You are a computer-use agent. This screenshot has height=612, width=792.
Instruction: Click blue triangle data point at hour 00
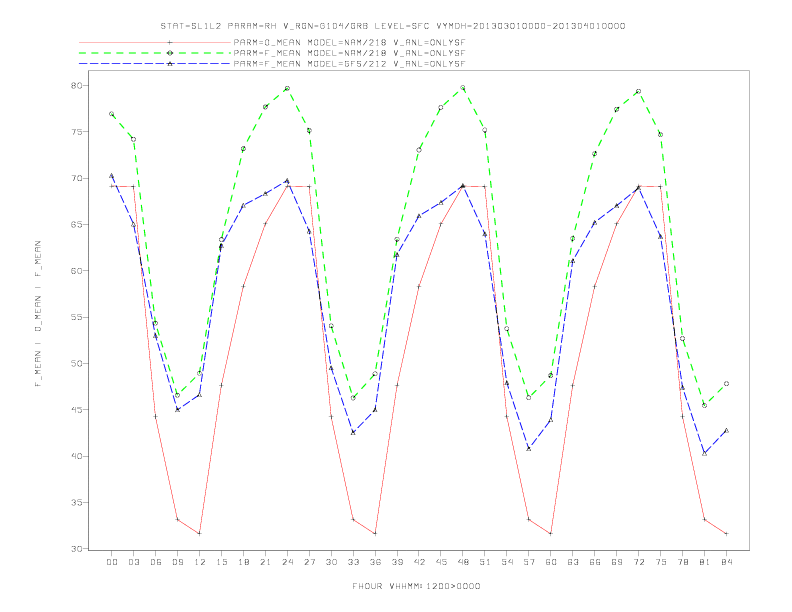[112, 176]
